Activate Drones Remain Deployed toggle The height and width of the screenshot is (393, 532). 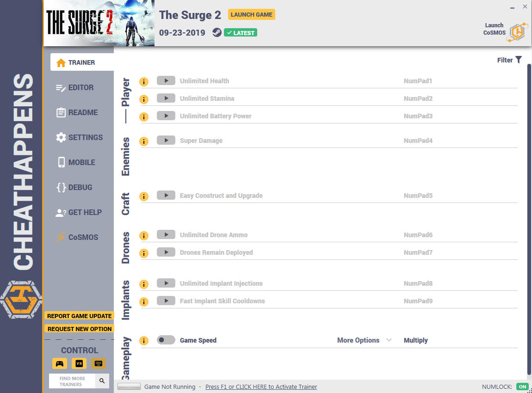click(x=166, y=252)
